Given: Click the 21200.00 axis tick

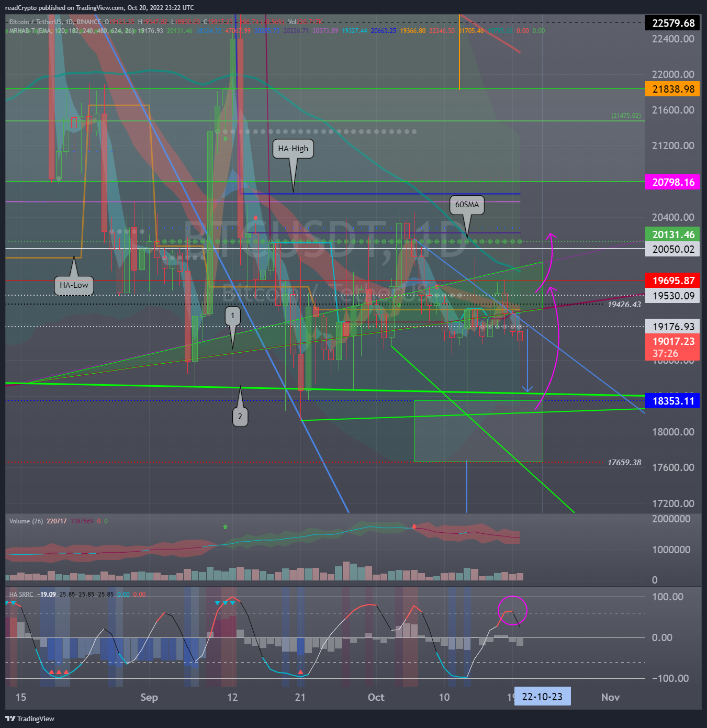Looking at the screenshot, I should point(673,145).
